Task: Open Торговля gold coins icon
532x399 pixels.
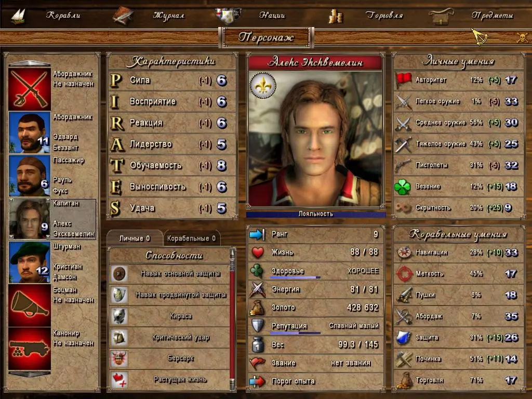Action: (x=336, y=16)
